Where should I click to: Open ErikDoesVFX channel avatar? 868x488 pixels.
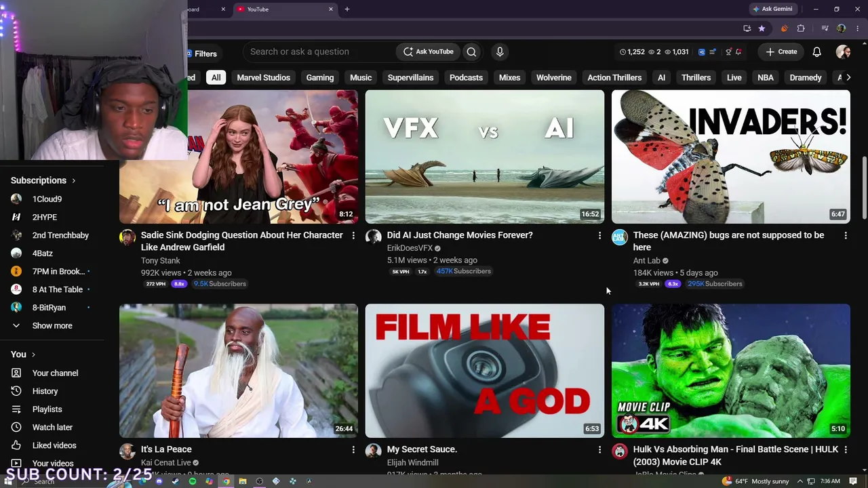coord(374,237)
